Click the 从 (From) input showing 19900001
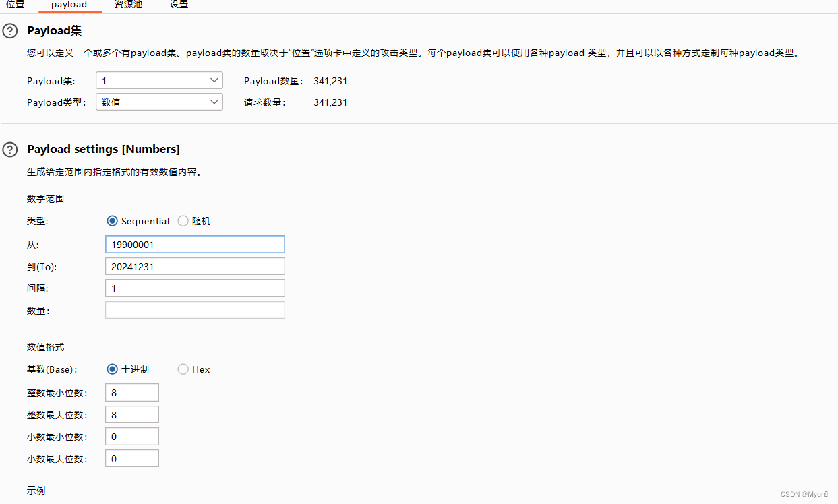This screenshot has height=504, width=838. [195, 244]
